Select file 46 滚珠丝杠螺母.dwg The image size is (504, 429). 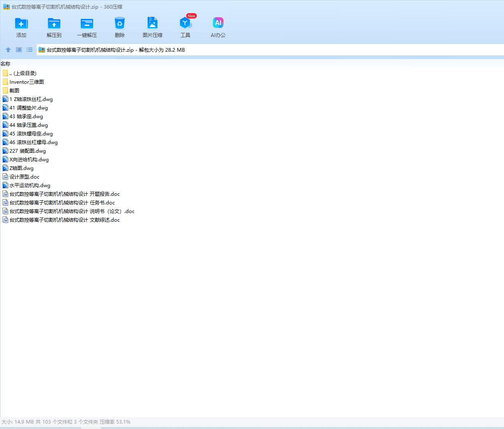coord(30,142)
